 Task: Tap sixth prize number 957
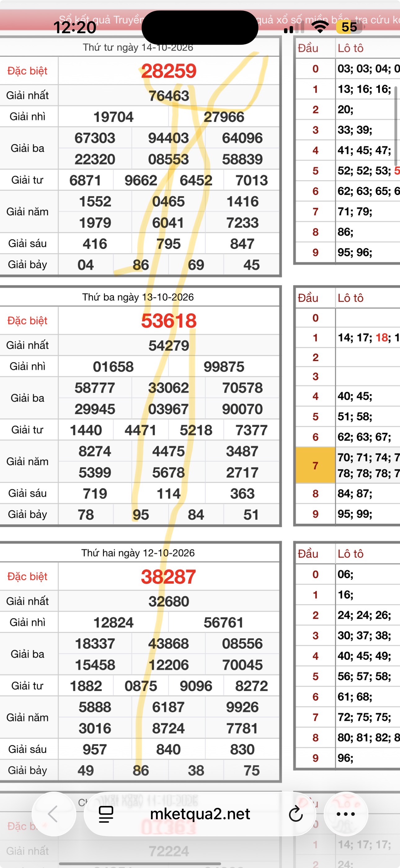[95, 749]
